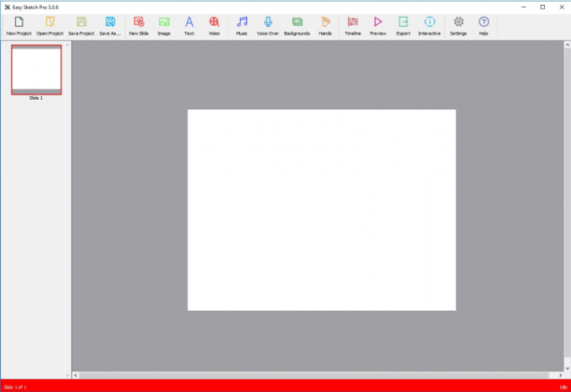Record a Voice Over
Viewport: 571px width, 392px height.
268,26
